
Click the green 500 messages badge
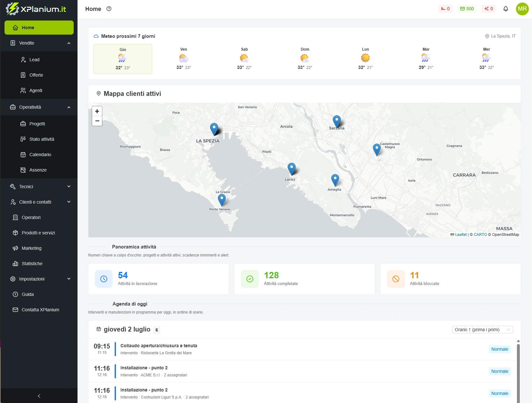point(467,9)
